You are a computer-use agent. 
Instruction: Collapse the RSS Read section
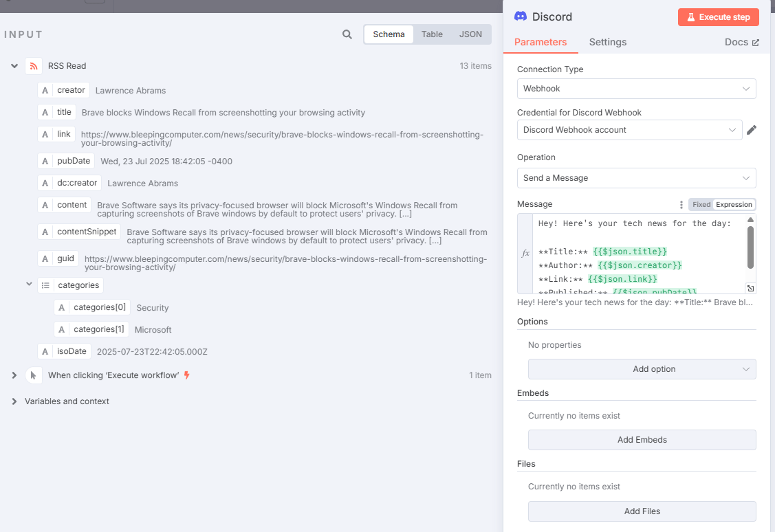14,66
